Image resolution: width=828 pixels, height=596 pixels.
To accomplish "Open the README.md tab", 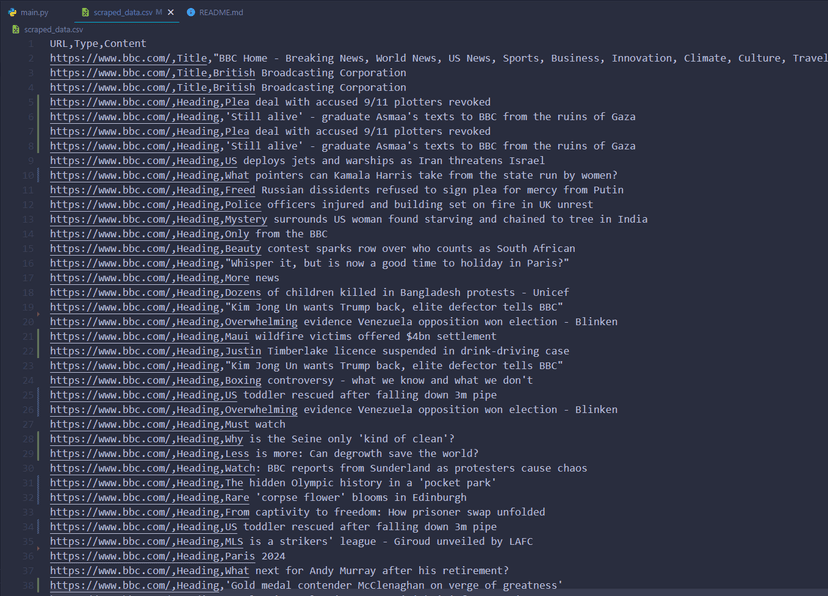I will pyautogui.click(x=220, y=12).
